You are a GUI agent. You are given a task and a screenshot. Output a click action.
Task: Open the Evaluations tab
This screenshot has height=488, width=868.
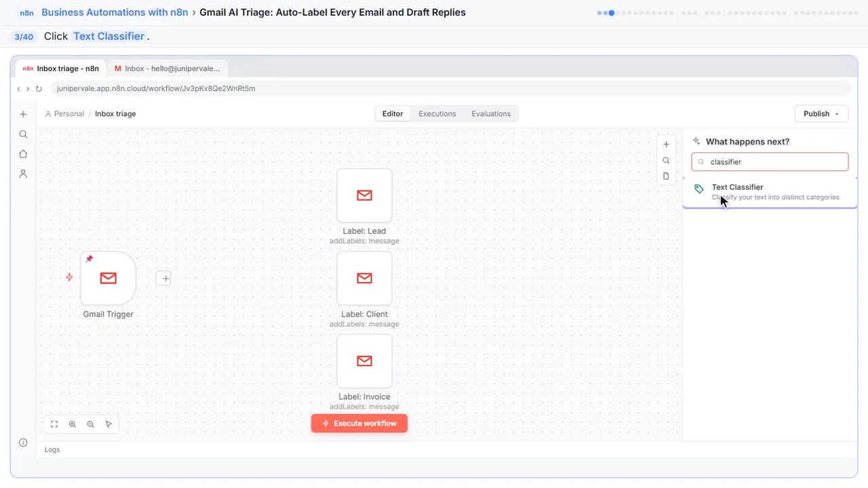tap(491, 114)
